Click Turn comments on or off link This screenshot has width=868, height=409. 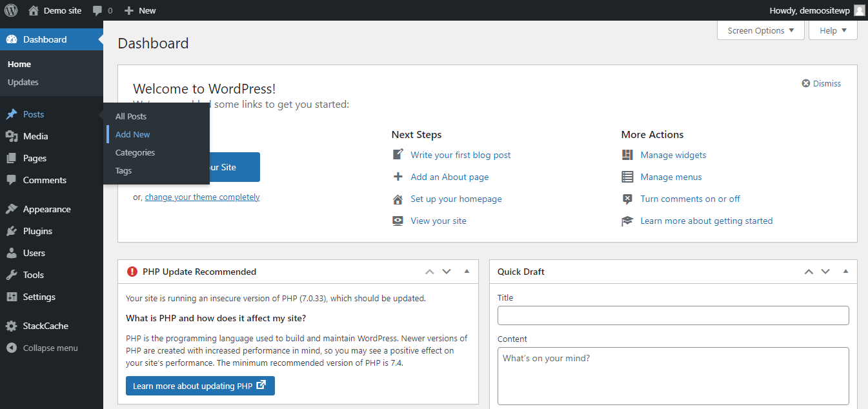pyautogui.click(x=690, y=199)
